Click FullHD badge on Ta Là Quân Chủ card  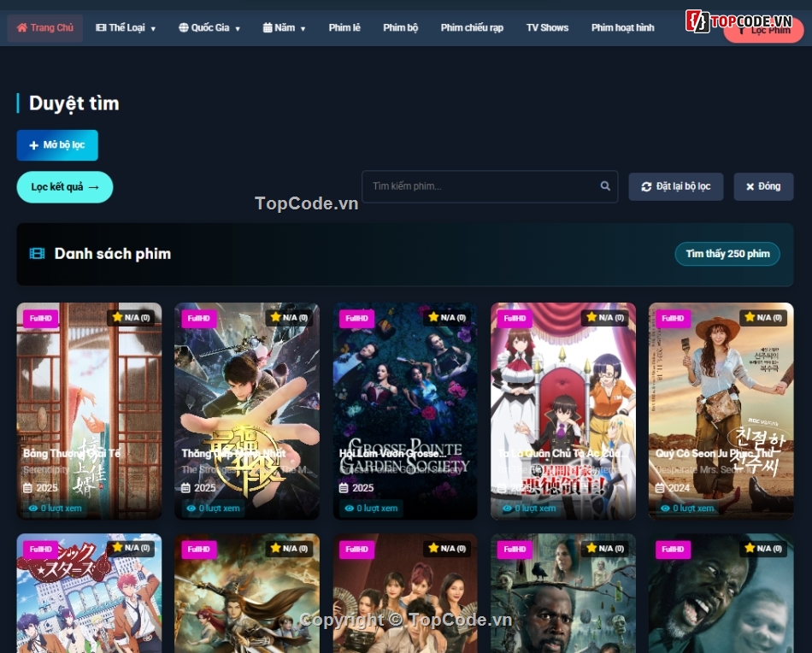(515, 319)
